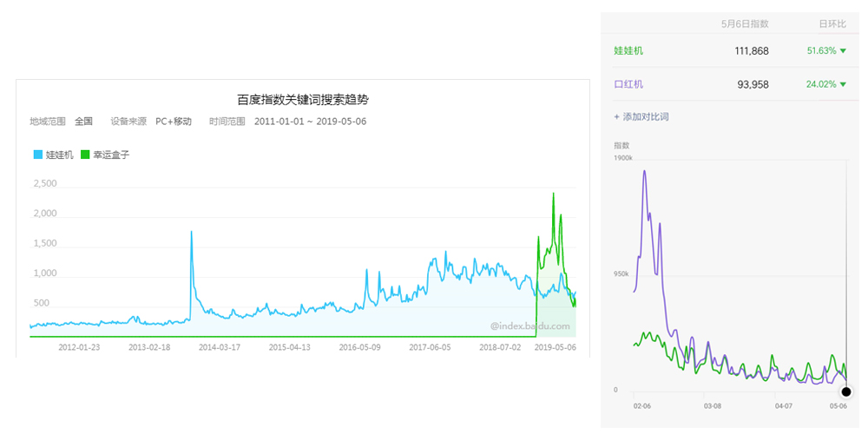Click the blue 娃娃机 legend swatch

(38, 155)
